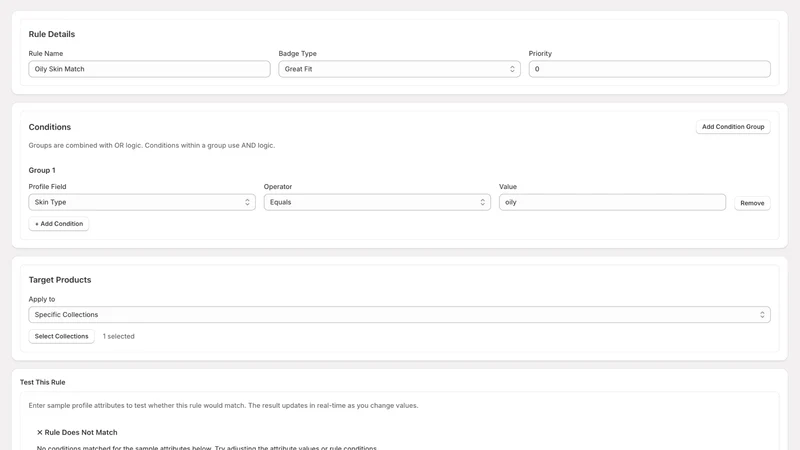Image resolution: width=800 pixels, height=450 pixels.
Task: Click the Rule Does Not Match message
Action: [77, 432]
